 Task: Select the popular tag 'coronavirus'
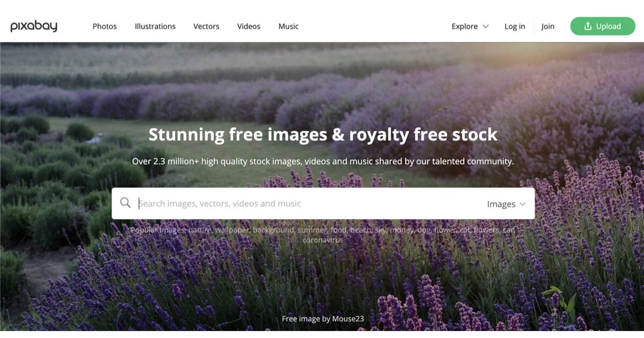tap(323, 240)
